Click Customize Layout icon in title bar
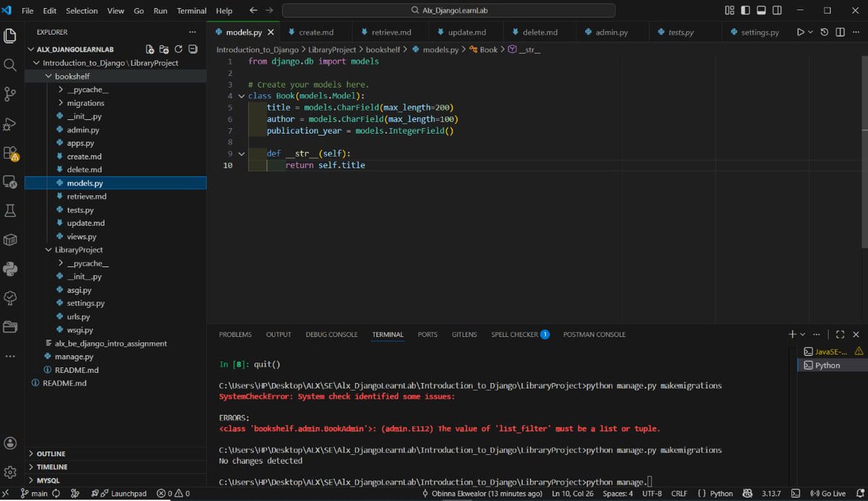The image size is (868, 501). (729, 11)
